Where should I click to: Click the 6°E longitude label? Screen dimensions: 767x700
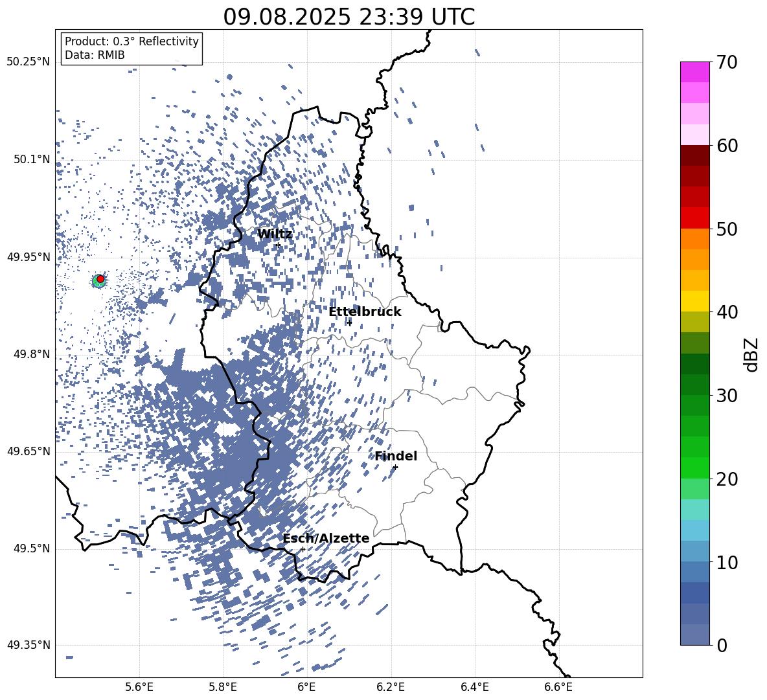pos(306,688)
